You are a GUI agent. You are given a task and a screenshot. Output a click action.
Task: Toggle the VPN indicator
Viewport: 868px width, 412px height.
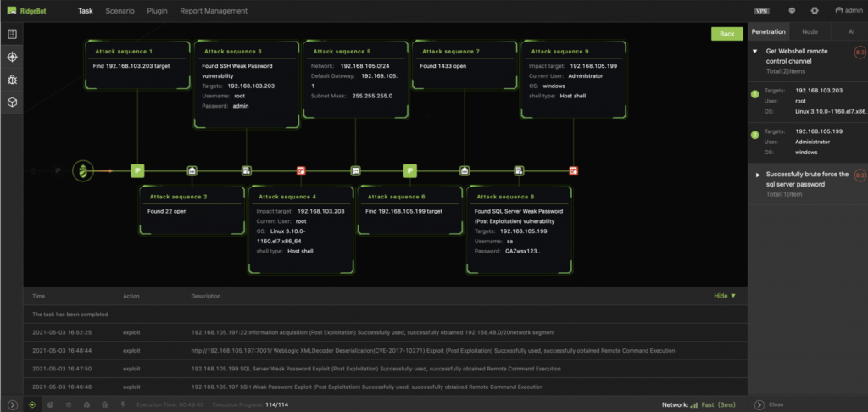click(x=762, y=10)
